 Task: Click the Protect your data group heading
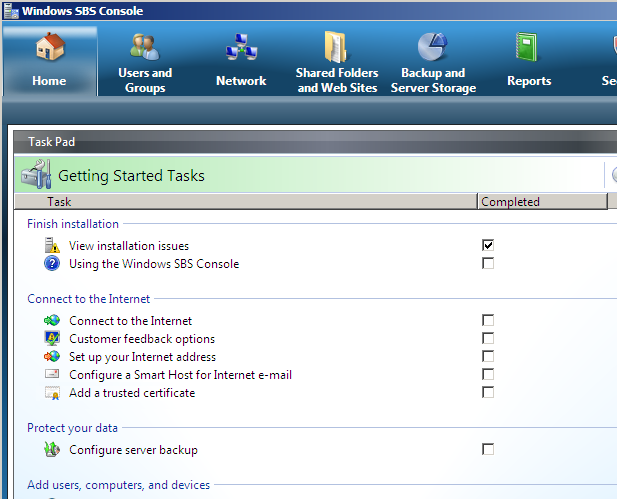click(72, 428)
